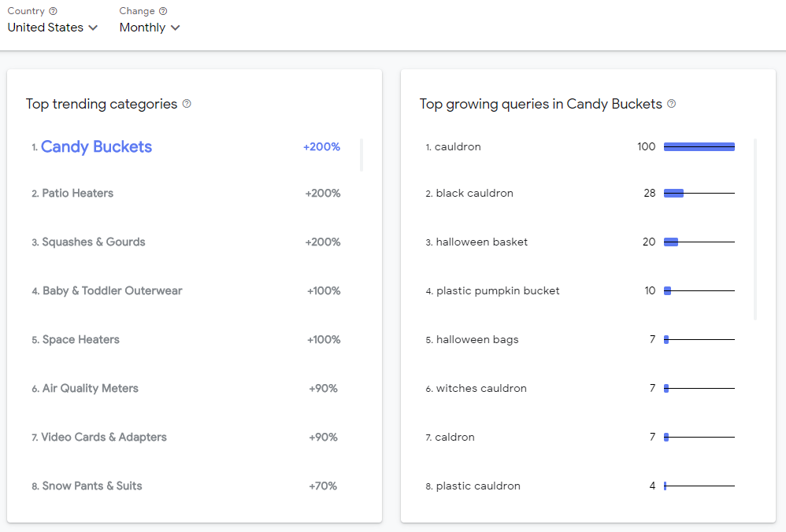Click the growing queries list scrollbar

pyautogui.click(x=755, y=230)
